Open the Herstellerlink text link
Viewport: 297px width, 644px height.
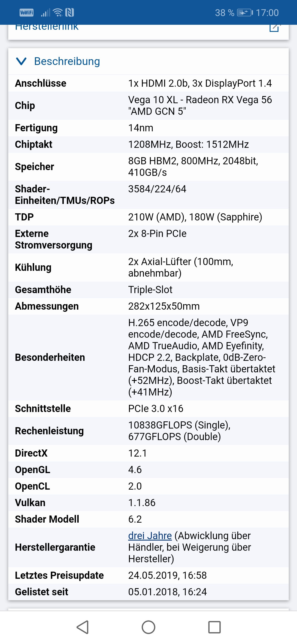click(x=47, y=28)
